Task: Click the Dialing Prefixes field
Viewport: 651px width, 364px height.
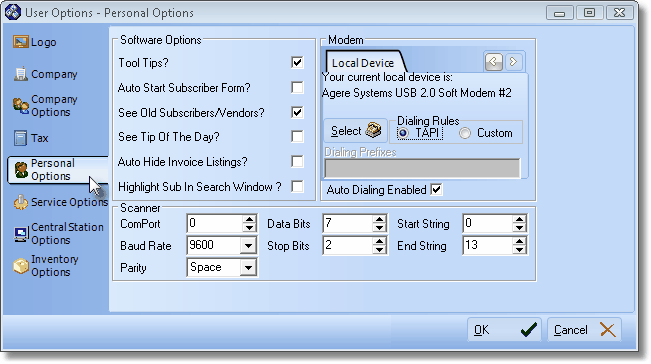Action: (x=422, y=168)
